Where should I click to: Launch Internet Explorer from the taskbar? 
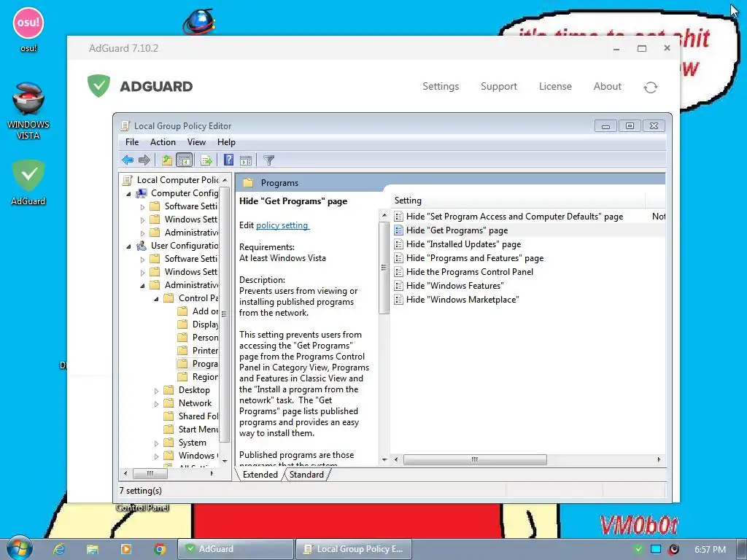point(58,549)
